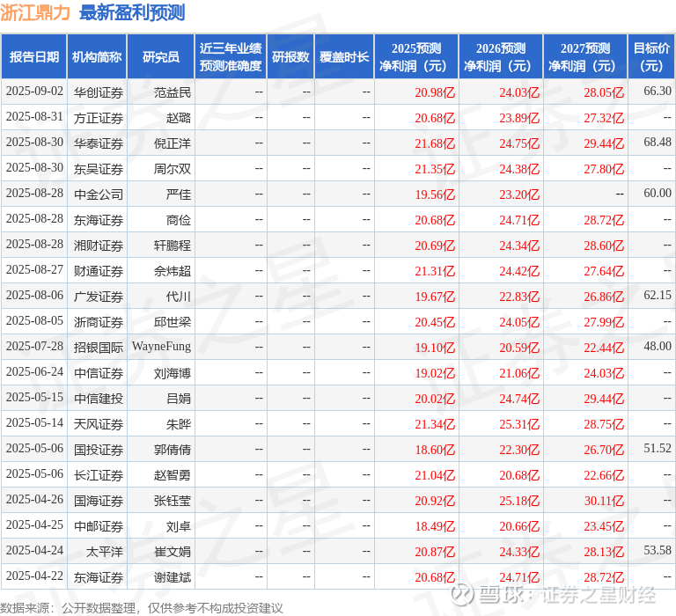Click the 2025预测净利润 column header

click(416, 57)
